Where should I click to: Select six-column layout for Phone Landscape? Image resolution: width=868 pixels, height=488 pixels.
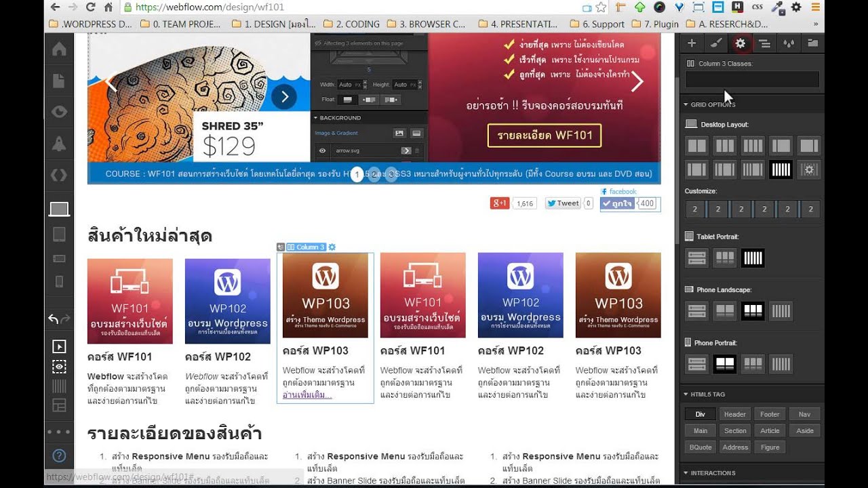781,311
